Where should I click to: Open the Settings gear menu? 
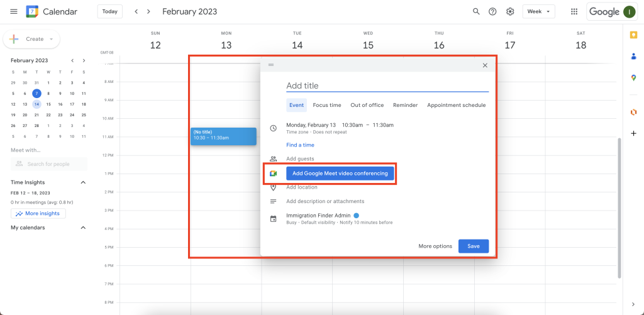[x=510, y=11]
